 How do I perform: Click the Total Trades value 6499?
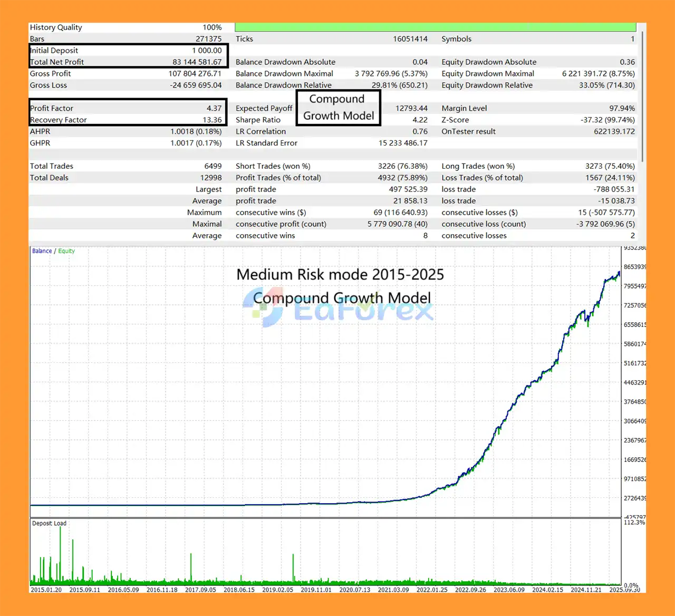click(x=213, y=166)
